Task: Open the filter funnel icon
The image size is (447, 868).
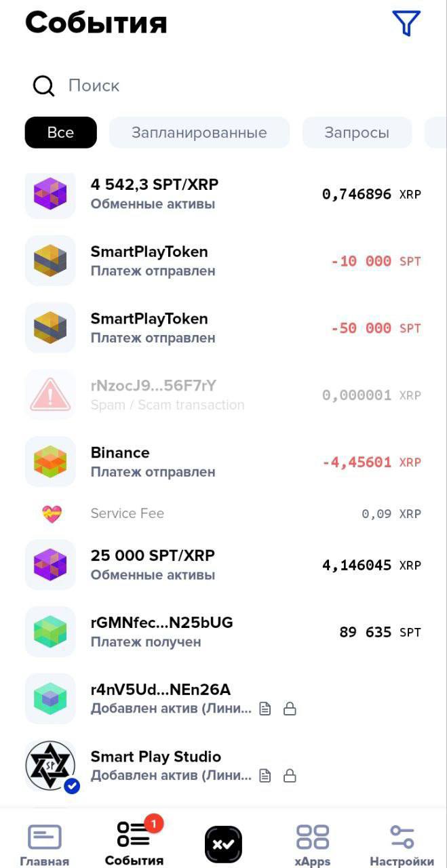Action: [406, 23]
